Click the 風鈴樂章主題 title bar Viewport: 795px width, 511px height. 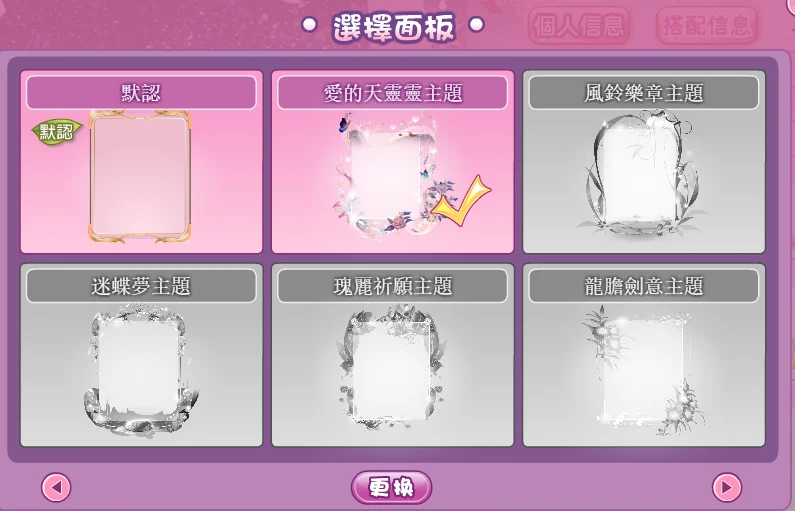(644, 93)
